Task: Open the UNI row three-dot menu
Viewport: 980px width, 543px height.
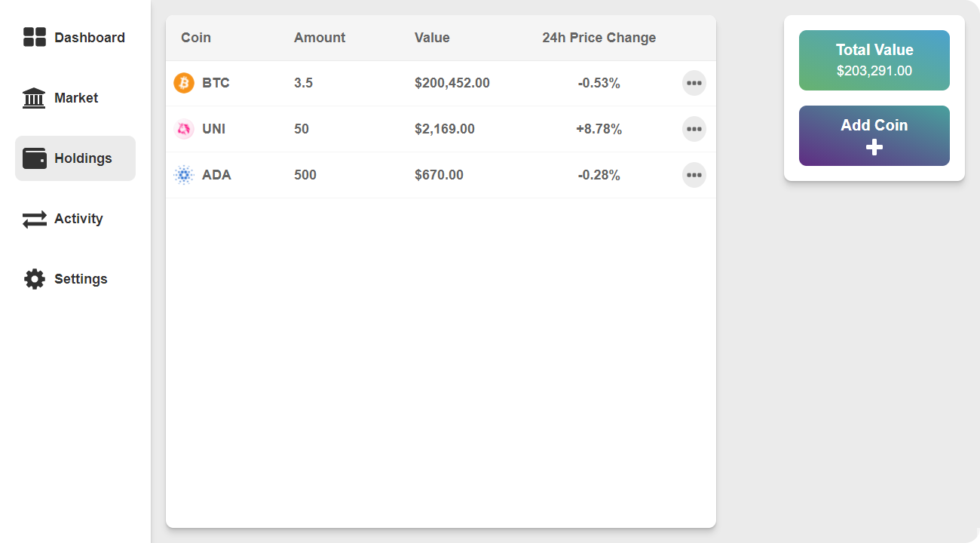Action: (x=694, y=129)
